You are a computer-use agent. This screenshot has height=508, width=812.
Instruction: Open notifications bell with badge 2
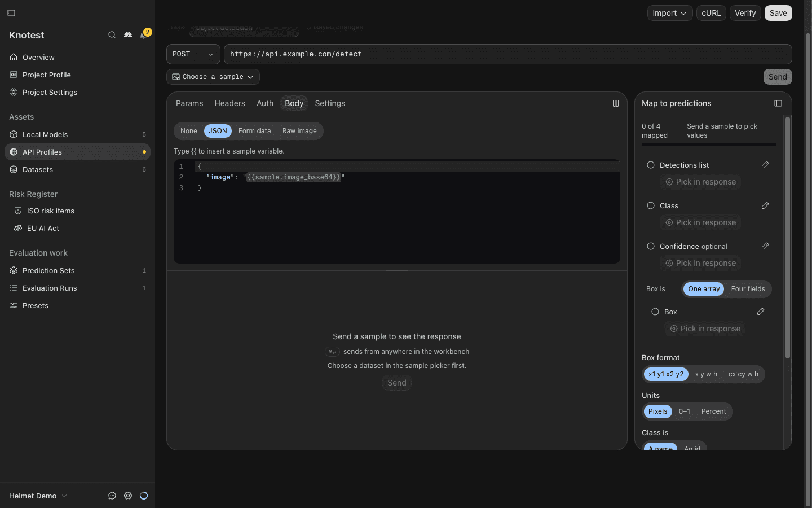coord(144,35)
